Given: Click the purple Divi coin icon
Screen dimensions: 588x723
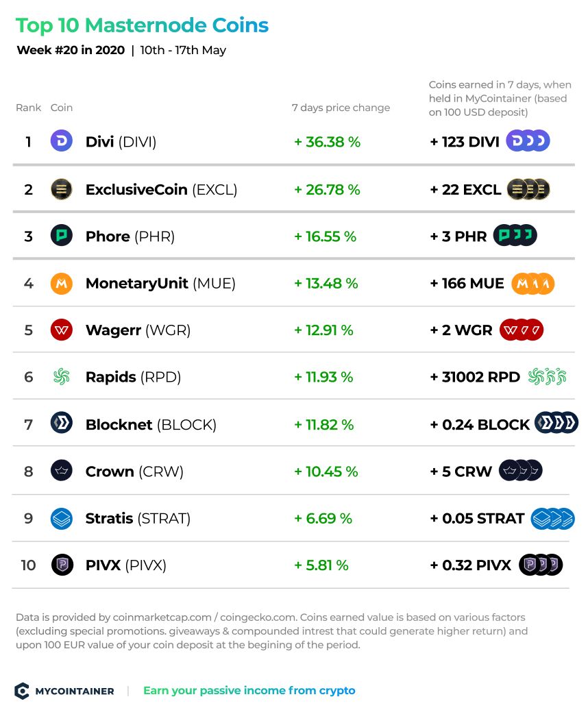Looking at the screenshot, I should point(62,140).
